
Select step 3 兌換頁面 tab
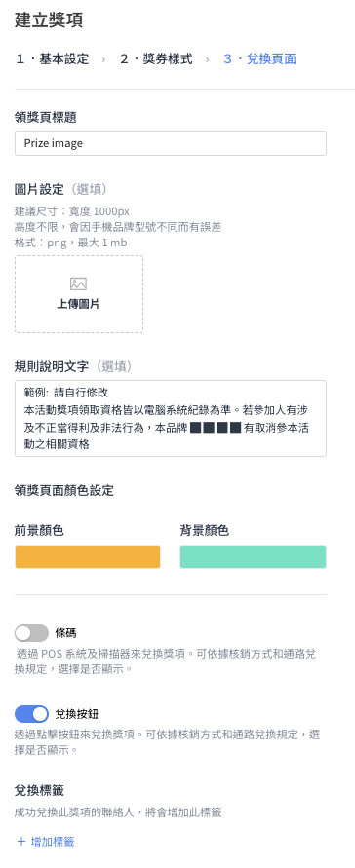click(259, 58)
